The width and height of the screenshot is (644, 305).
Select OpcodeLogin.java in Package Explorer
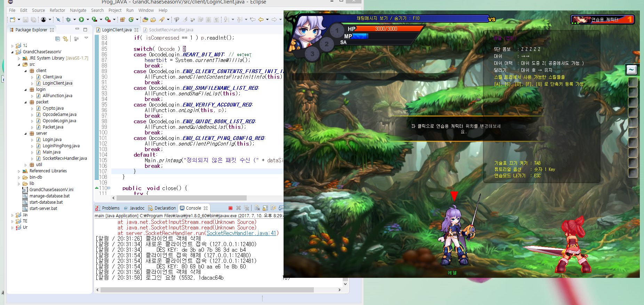(59, 121)
